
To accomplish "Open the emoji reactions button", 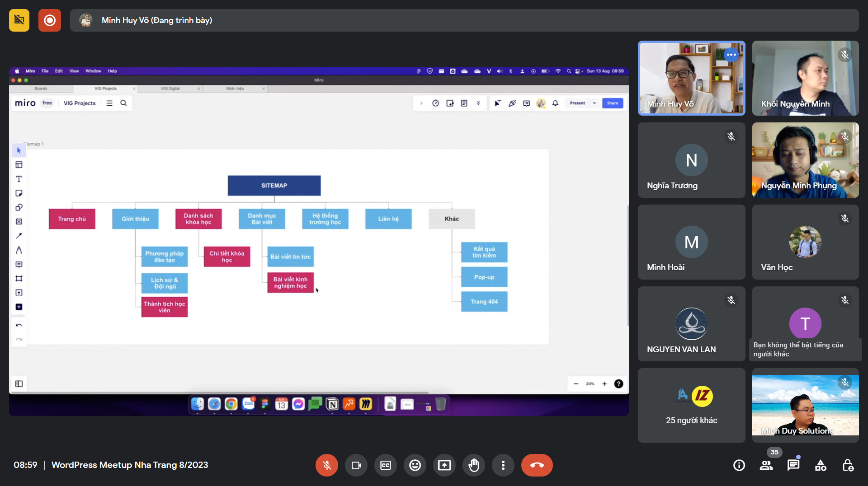I will (x=415, y=465).
